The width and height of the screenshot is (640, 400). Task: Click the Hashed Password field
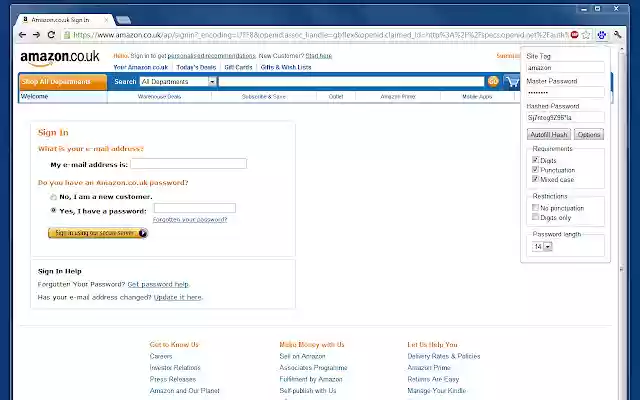click(565, 118)
